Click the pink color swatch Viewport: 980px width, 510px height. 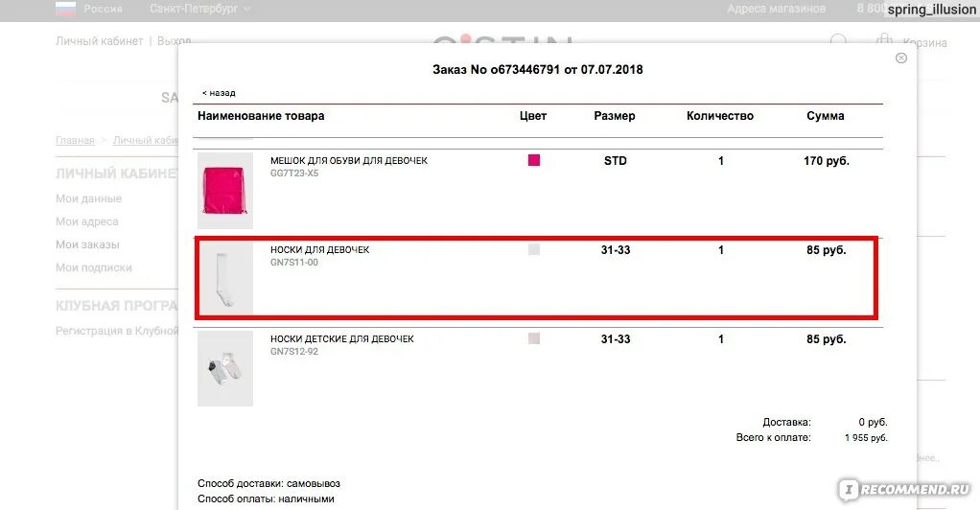(x=534, y=160)
